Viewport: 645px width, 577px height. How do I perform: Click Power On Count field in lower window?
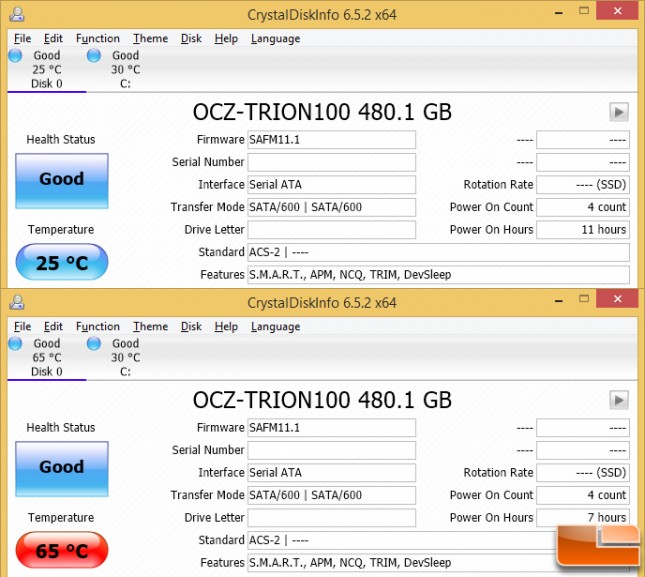[583, 495]
